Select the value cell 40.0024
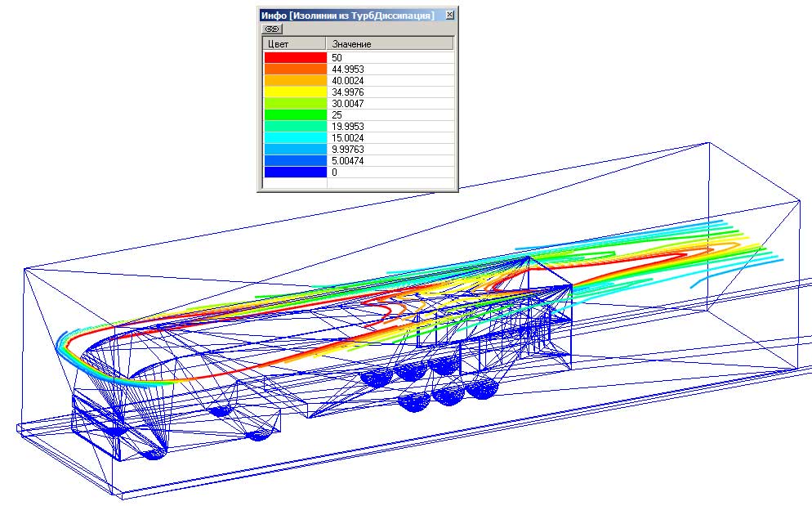The height and width of the screenshot is (506, 812). click(x=390, y=81)
